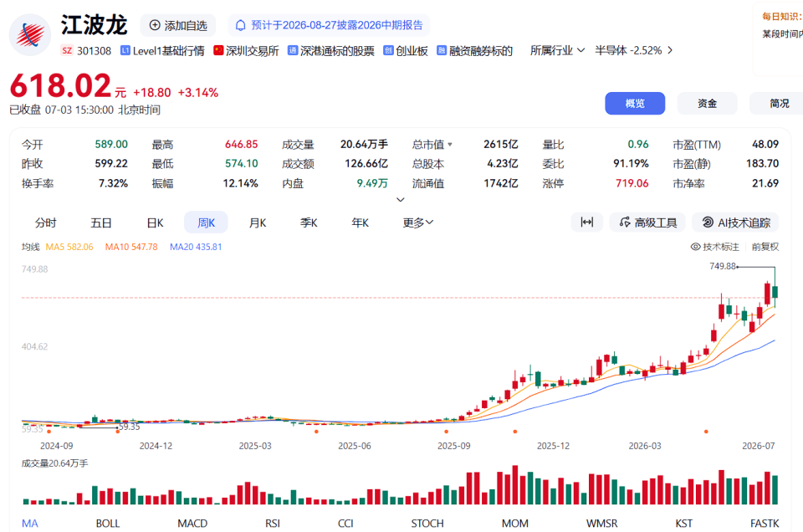Open the 半导体 sector arrow
The image size is (803, 532).
point(670,50)
